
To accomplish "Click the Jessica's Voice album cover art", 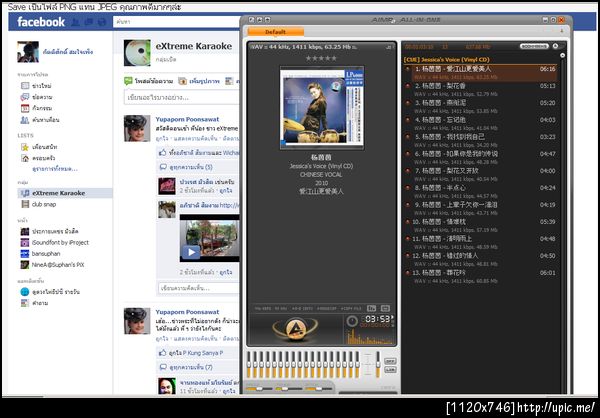I will pos(322,108).
